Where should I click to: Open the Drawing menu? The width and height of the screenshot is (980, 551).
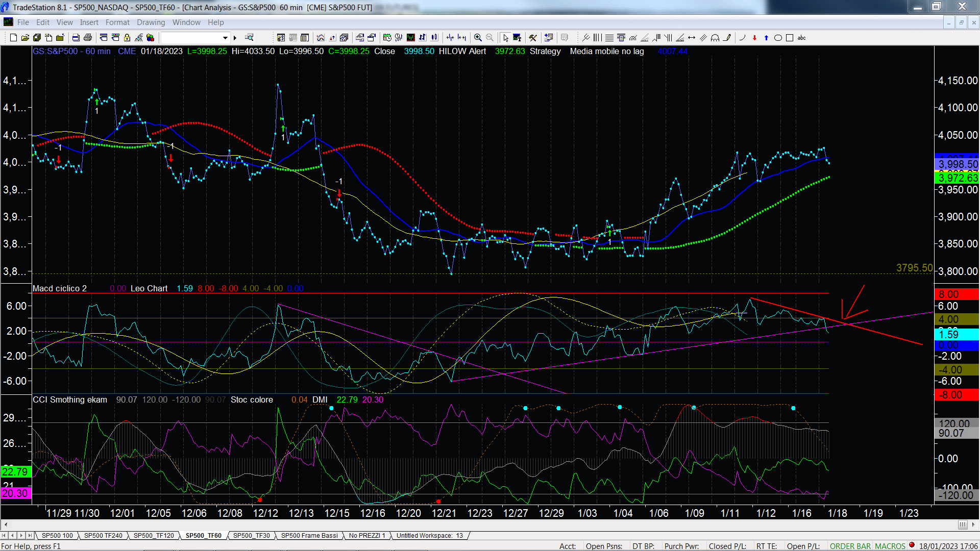point(151,22)
